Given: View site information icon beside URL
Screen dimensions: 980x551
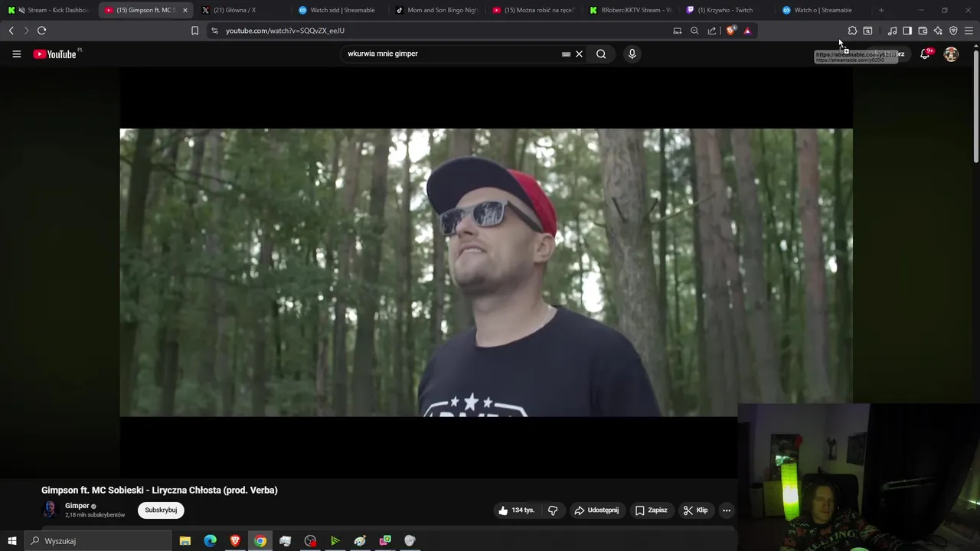Looking at the screenshot, I should tap(214, 31).
